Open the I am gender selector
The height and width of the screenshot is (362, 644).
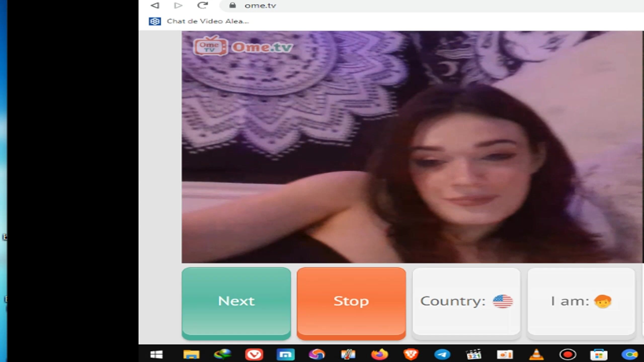581,301
